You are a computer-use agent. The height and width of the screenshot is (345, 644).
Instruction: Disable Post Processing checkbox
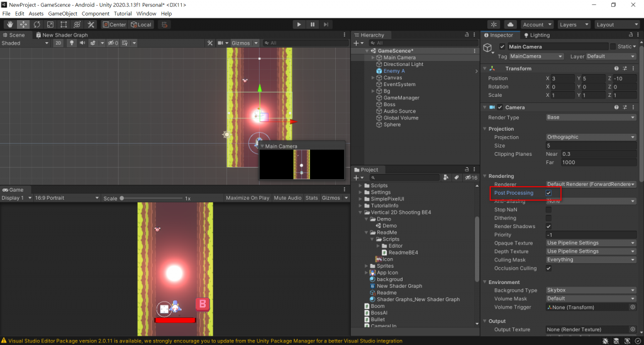[548, 193]
